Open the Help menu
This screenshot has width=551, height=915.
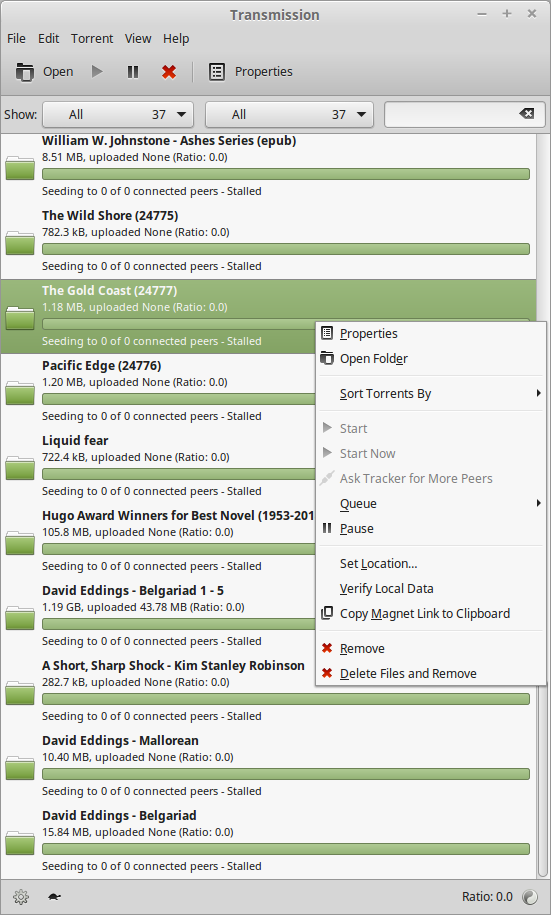pyautogui.click(x=176, y=39)
